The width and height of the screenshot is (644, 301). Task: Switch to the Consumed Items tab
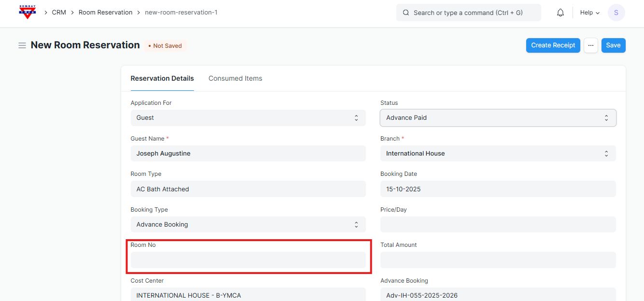point(235,78)
